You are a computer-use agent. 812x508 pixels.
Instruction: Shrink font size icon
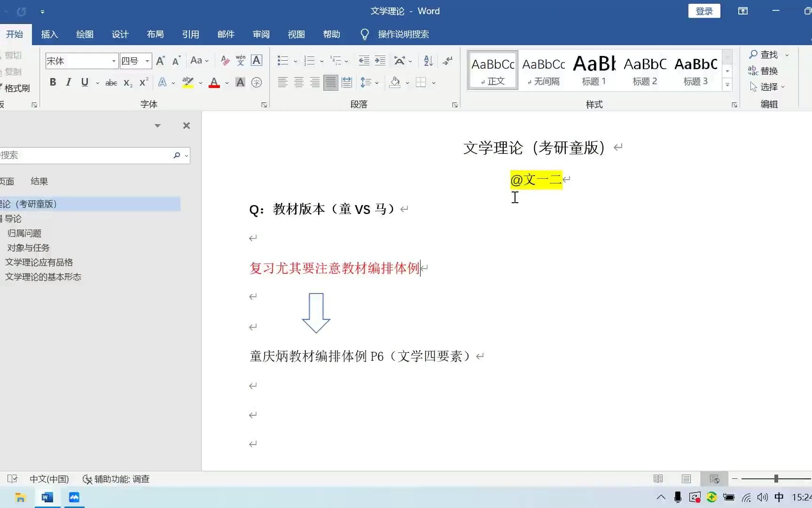[176, 61]
